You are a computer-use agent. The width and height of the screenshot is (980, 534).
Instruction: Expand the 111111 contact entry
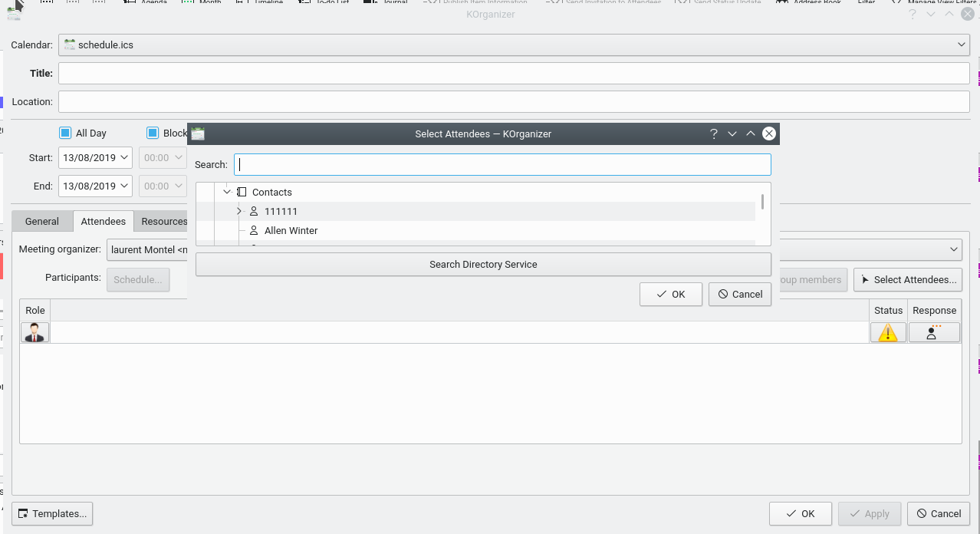[x=239, y=212]
